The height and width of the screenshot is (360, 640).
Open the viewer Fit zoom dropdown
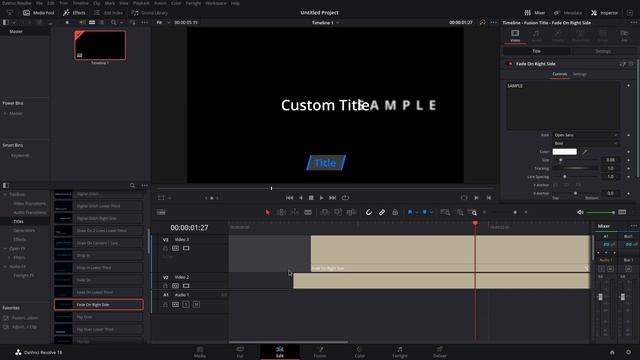162,22
